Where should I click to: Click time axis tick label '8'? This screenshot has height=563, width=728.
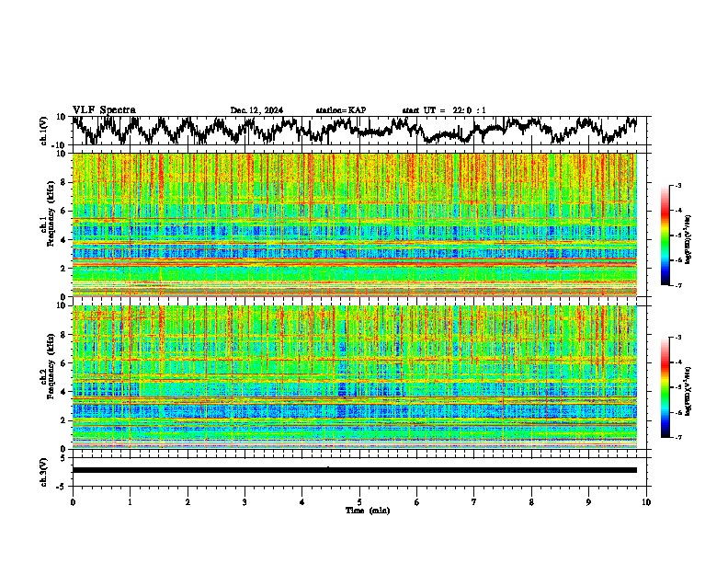(531, 502)
